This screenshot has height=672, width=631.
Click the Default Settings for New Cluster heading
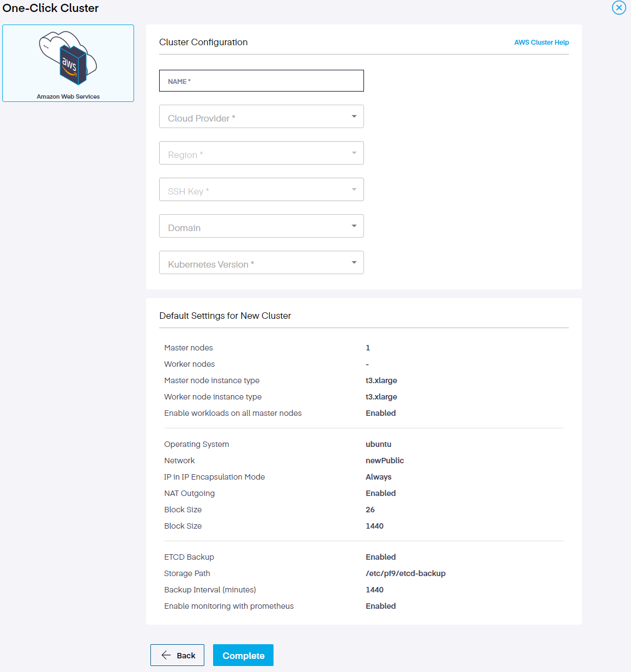(x=225, y=316)
